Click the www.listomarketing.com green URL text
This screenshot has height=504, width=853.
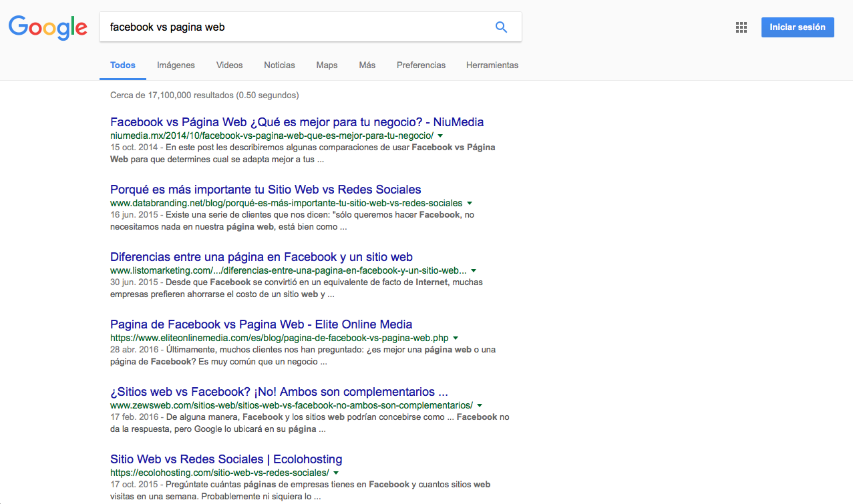(x=289, y=270)
